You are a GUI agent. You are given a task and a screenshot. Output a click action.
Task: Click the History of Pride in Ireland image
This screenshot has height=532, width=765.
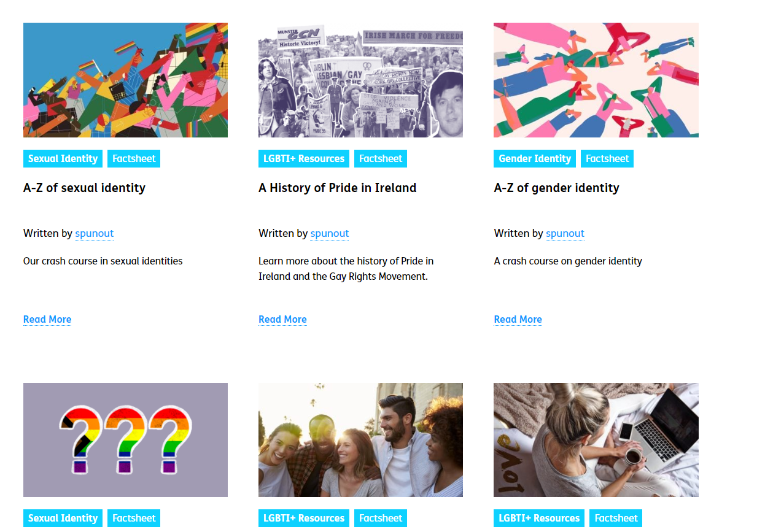click(360, 80)
